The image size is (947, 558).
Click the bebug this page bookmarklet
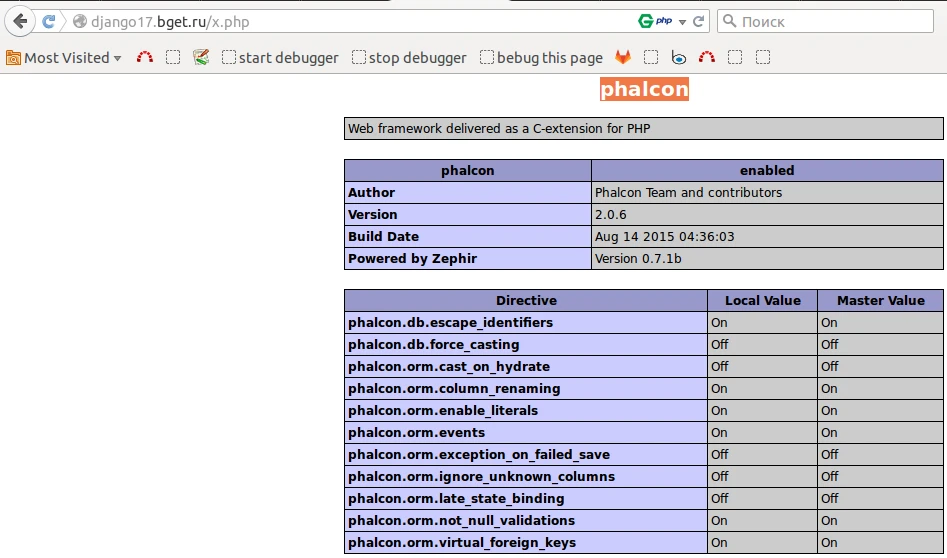point(541,58)
